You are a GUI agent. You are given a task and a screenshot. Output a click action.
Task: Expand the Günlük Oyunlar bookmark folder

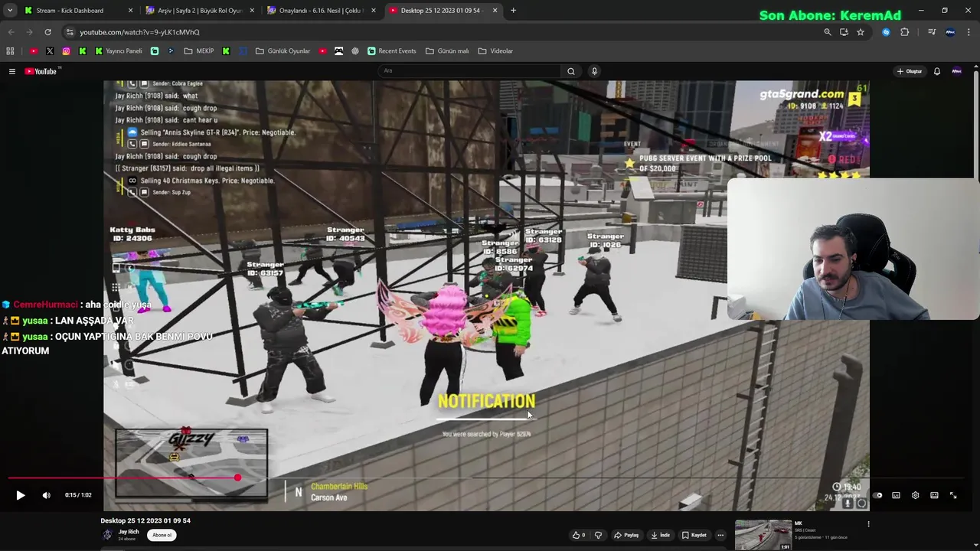coord(283,51)
